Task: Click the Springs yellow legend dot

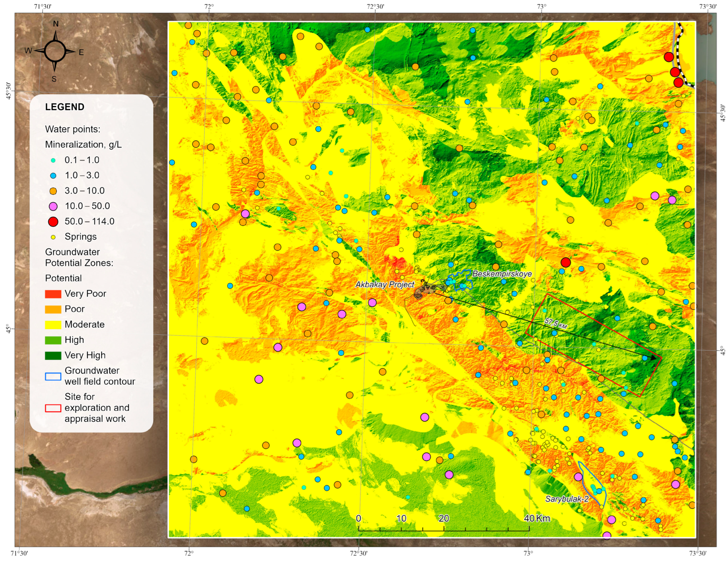Action: click(x=53, y=237)
